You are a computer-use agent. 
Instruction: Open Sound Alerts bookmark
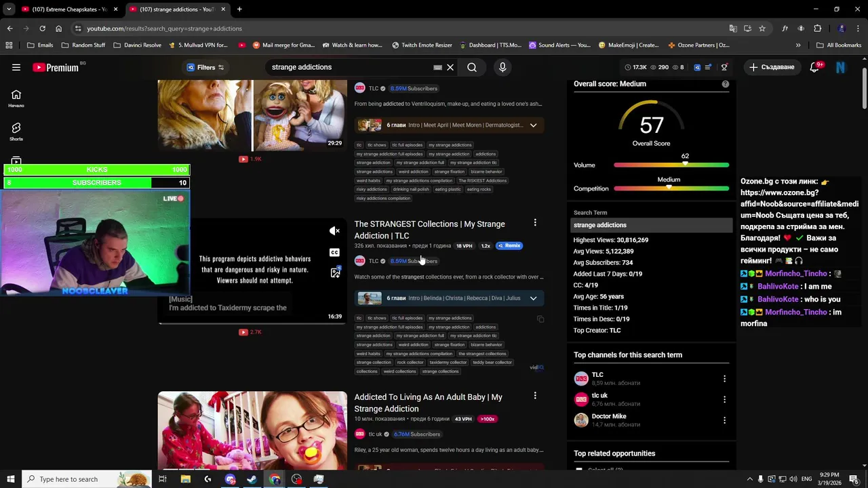(559, 45)
